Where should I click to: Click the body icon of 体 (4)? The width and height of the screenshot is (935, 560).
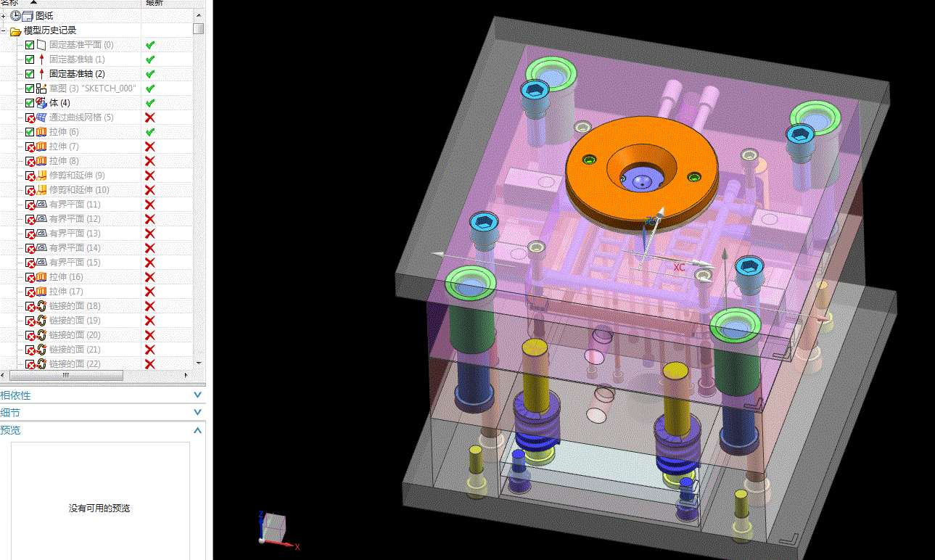(x=41, y=103)
